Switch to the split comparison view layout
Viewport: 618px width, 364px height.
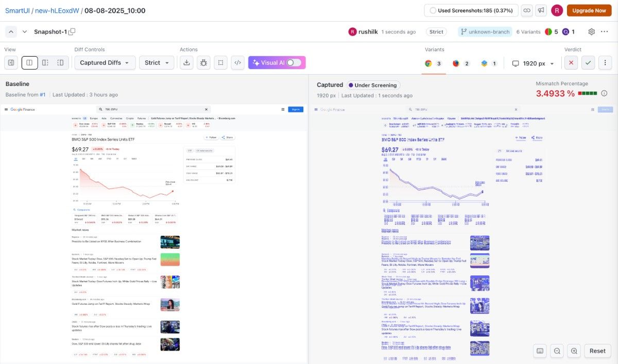pyautogui.click(x=29, y=62)
